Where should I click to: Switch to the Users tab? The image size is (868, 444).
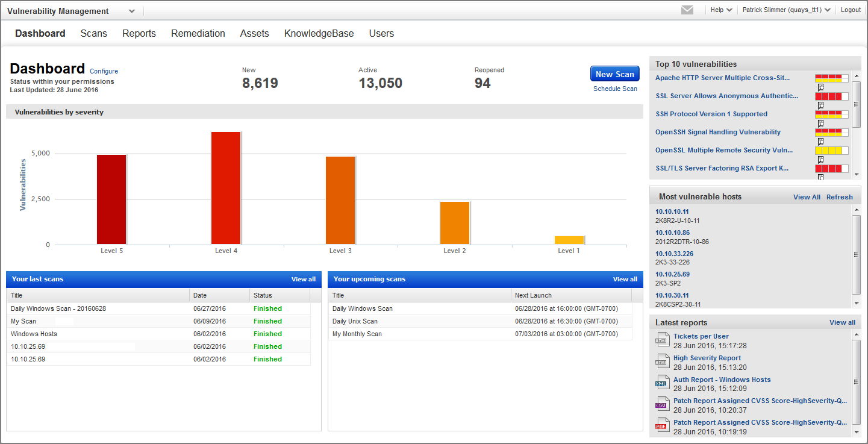click(x=382, y=34)
